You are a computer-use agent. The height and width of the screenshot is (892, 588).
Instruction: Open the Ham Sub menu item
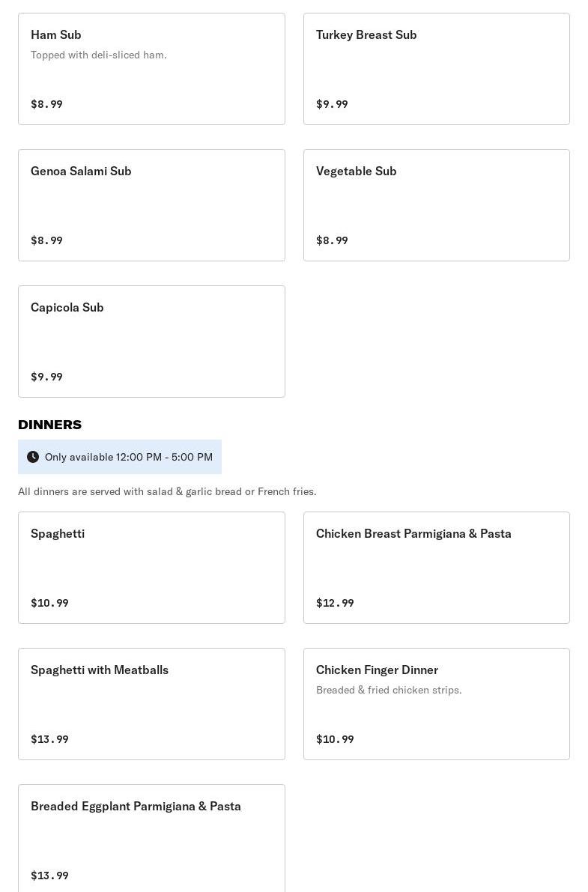click(x=151, y=69)
